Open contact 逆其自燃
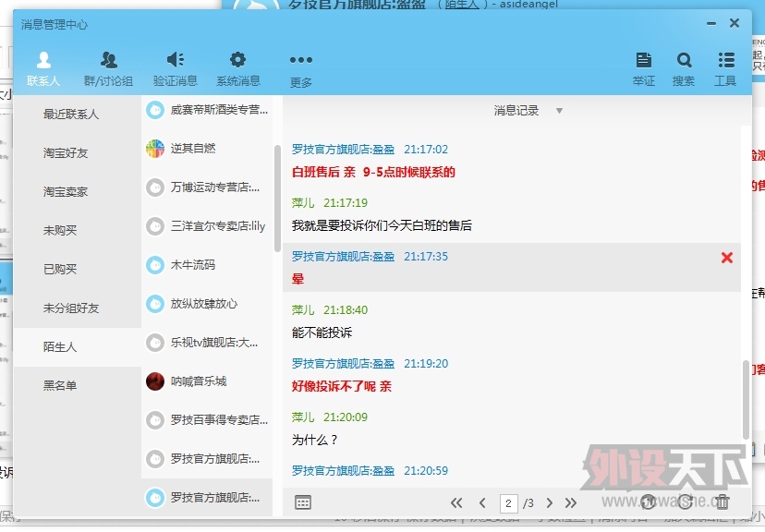Viewport: 765px width, 532px height. (207, 148)
